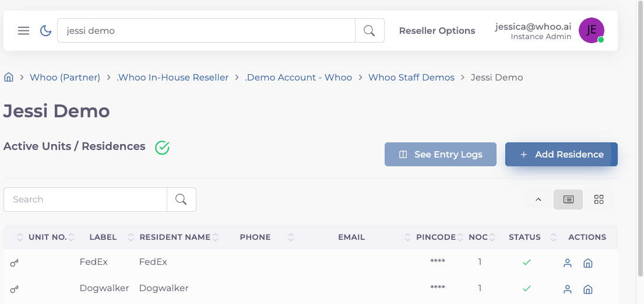Open residence house icon for FedEx
Image resolution: width=644 pixels, height=304 pixels.
(587, 263)
